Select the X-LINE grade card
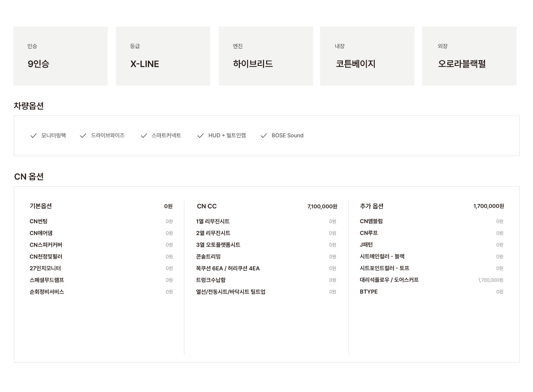 [163, 56]
